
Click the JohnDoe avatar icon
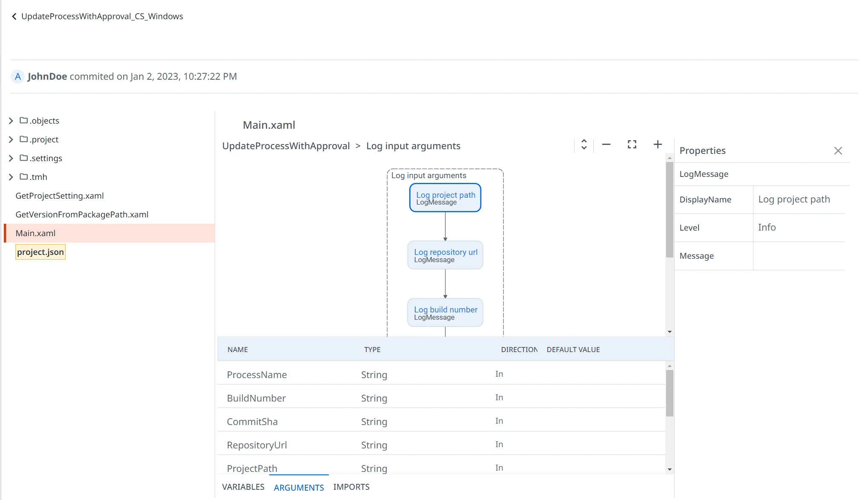pos(17,76)
